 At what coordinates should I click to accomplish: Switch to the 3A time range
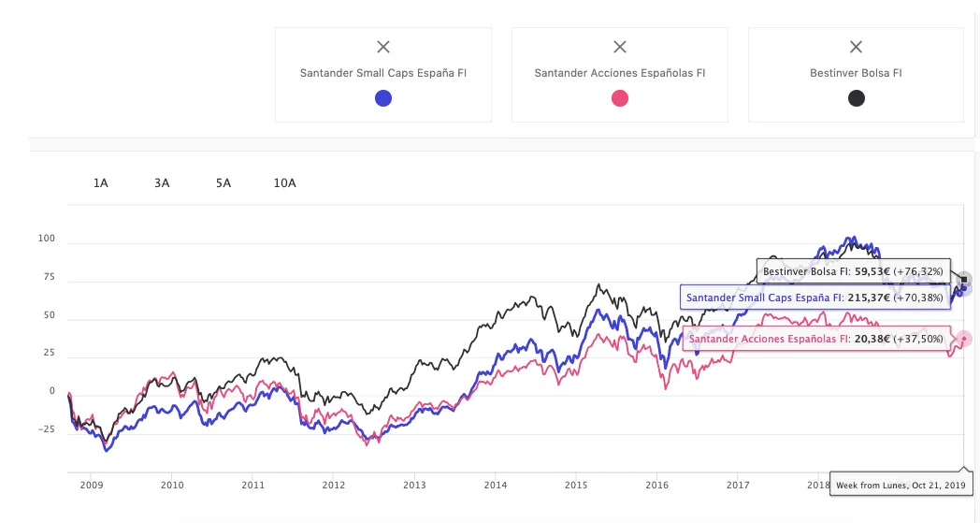(x=162, y=183)
